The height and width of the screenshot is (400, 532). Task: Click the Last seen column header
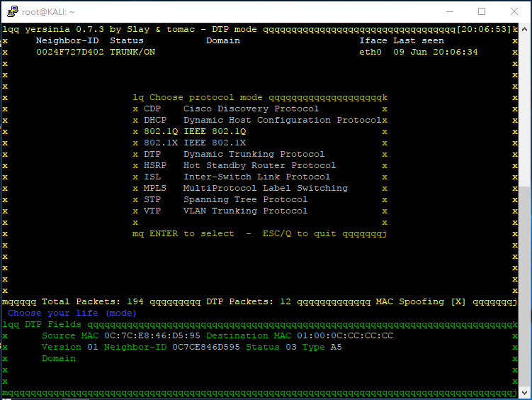pyautogui.click(x=419, y=40)
